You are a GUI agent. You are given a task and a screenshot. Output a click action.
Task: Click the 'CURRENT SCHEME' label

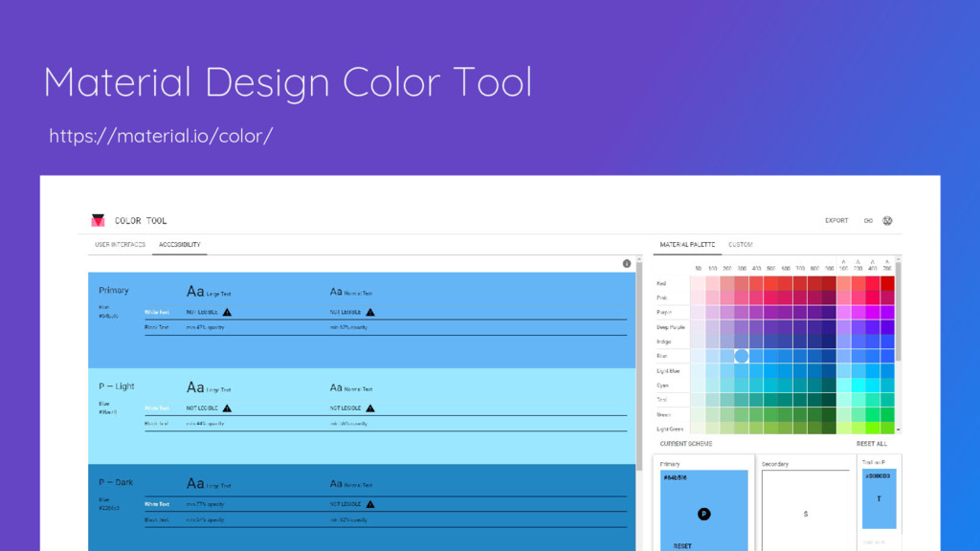685,444
